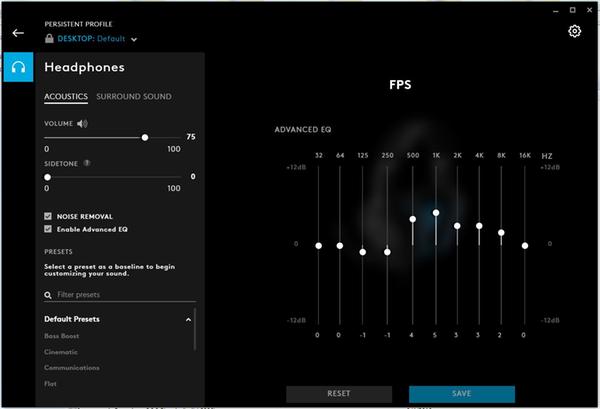Switch to the Surround Sound tab
The image size is (600, 409).
[x=134, y=97]
